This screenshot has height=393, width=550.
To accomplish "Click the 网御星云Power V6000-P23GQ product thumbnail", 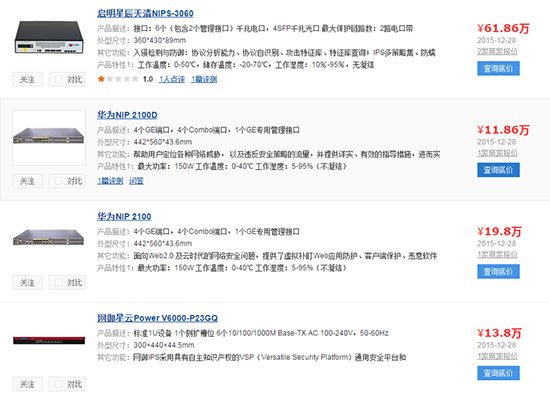I will click(49, 340).
